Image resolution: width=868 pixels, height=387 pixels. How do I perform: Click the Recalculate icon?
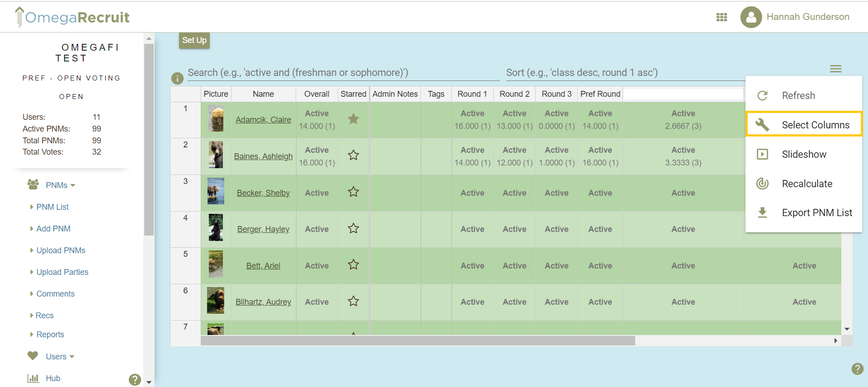(763, 184)
